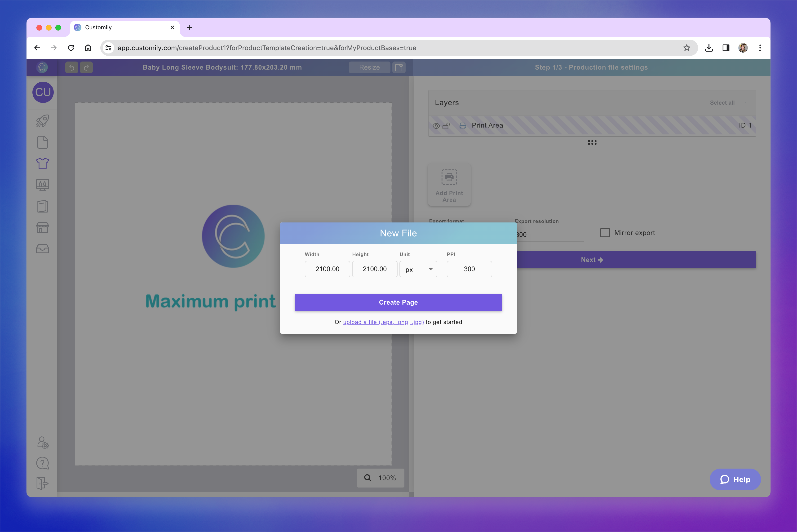Open the help question mark sidebar icon
The image size is (797, 532).
[x=42, y=463]
